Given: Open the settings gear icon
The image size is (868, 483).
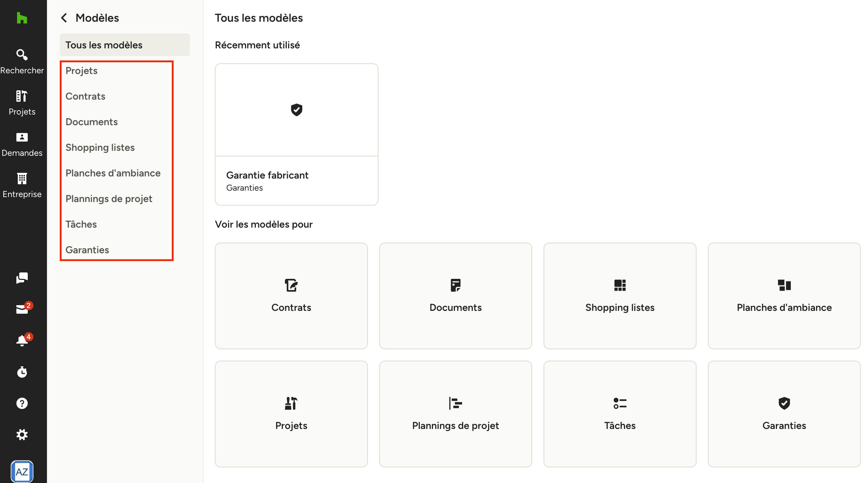Looking at the screenshot, I should pos(22,435).
